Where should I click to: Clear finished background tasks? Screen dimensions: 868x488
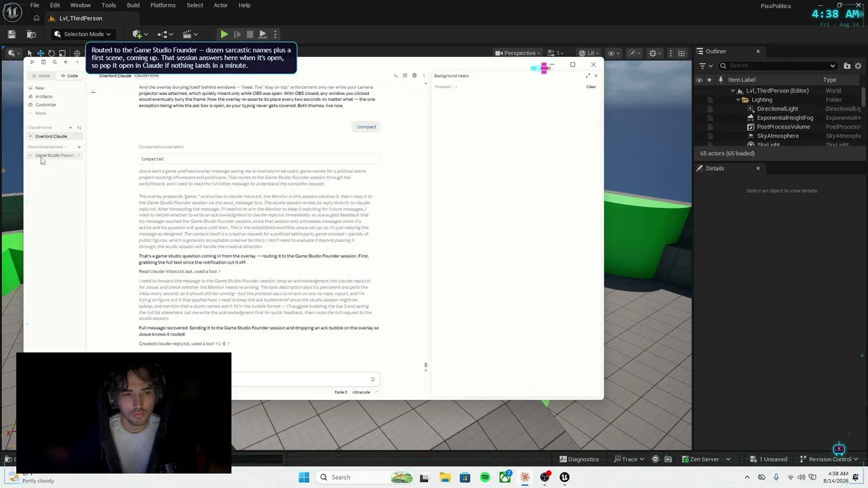tap(591, 87)
